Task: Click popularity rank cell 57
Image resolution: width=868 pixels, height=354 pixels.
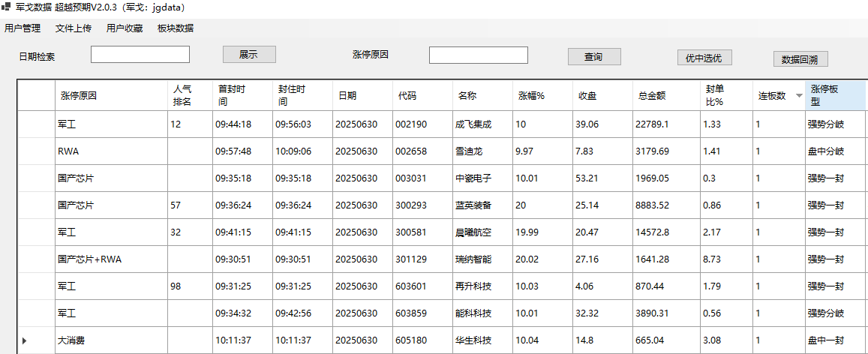Action: click(190, 205)
